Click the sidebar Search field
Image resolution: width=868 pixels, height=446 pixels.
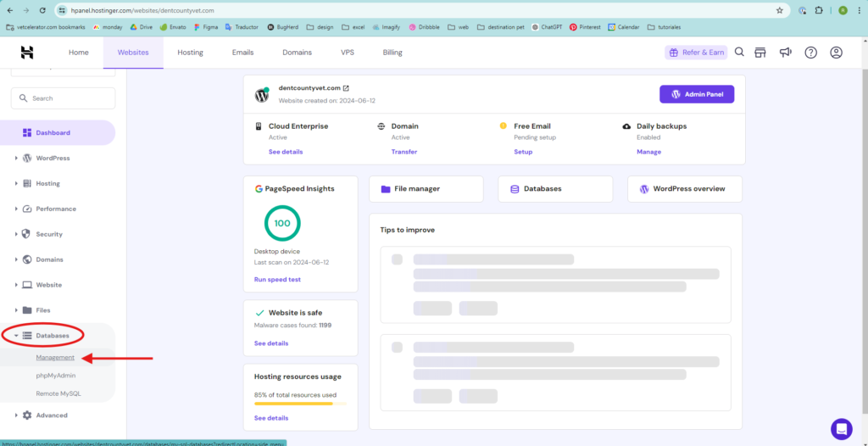[64, 98]
